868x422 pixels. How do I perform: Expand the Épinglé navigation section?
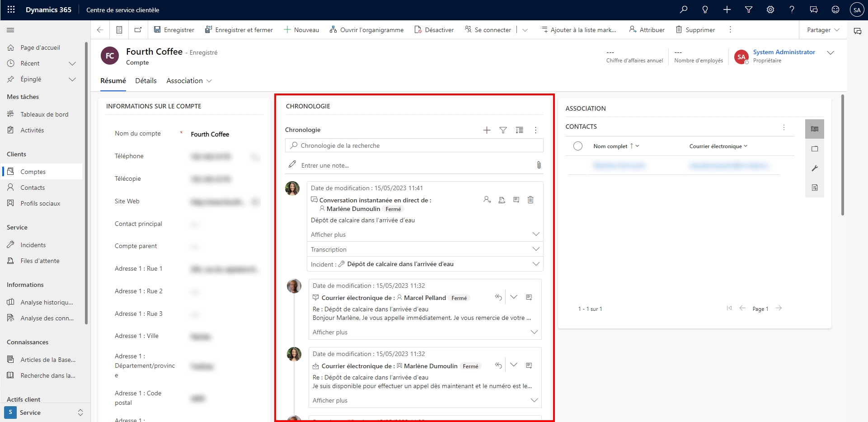pos(72,80)
